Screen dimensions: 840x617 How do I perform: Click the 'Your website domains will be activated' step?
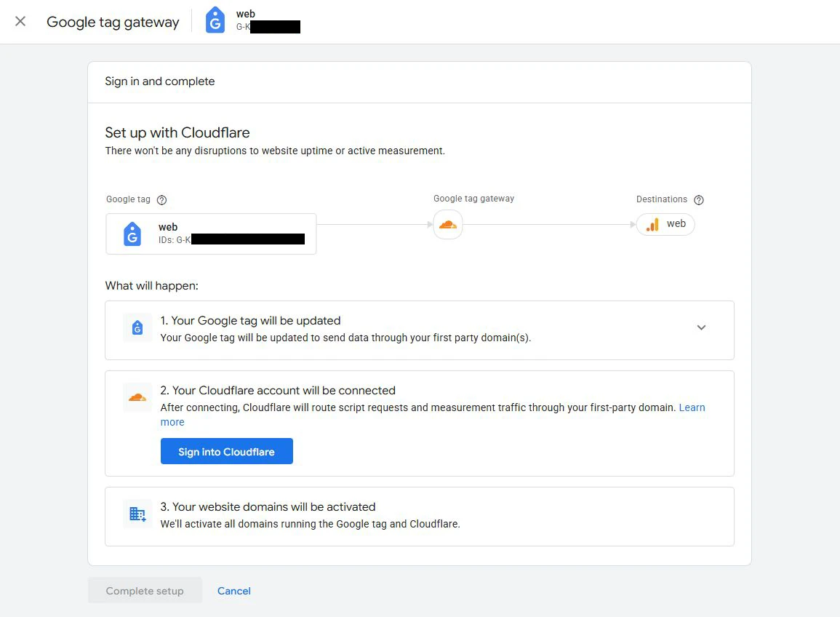pyautogui.click(x=268, y=507)
